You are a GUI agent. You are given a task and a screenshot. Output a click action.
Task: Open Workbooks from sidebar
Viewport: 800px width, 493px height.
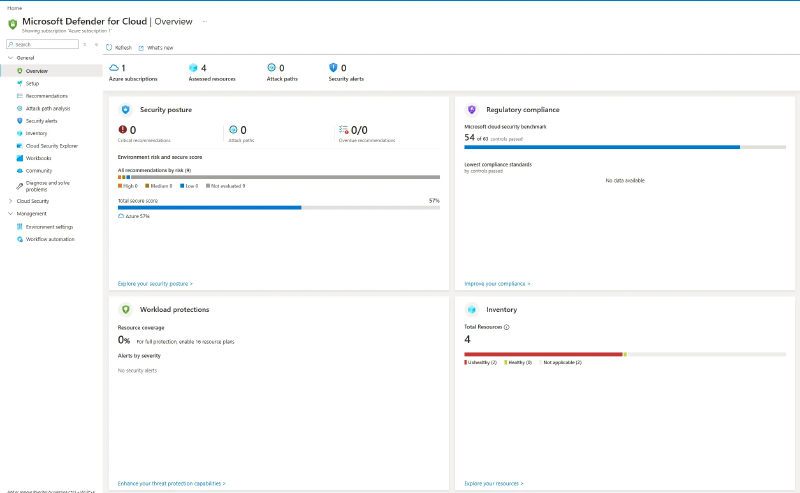38,158
